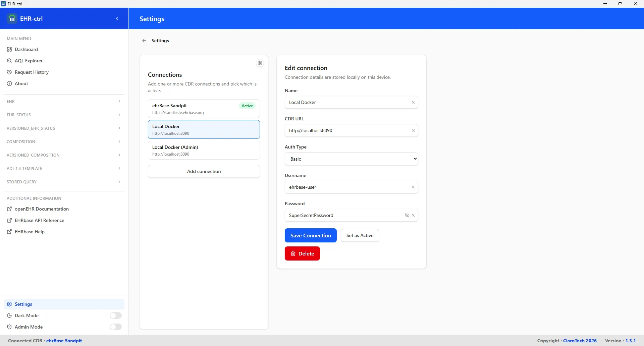The height and width of the screenshot is (346, 644).
Task: Open Request History page
Action: [x=64, y=72]
